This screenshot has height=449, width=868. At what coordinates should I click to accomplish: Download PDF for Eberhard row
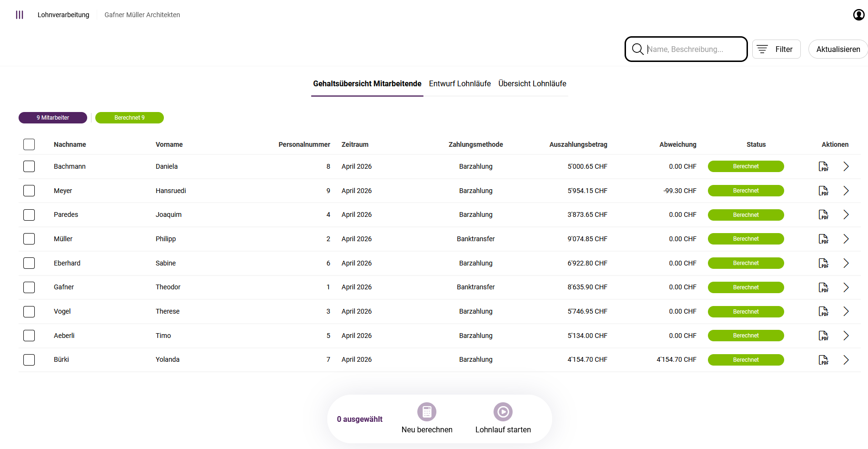pyautogui.click(x=824, y=263)
